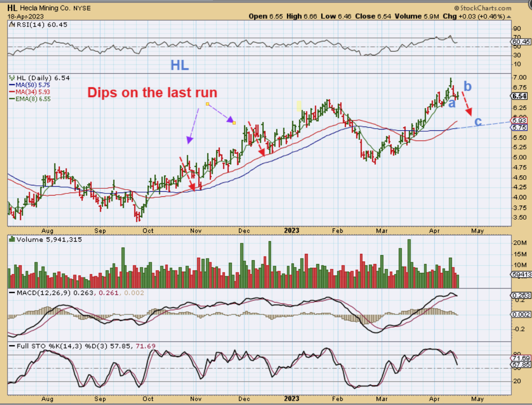Click the 'Dips on the last run' annotation text
This screenshot has height=405, width=532.
152,93
